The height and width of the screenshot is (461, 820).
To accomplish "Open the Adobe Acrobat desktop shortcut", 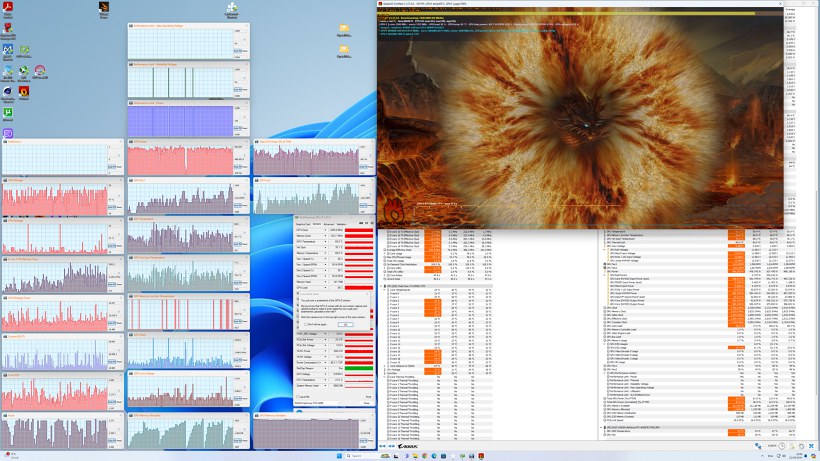I will (x=8, y=9).
